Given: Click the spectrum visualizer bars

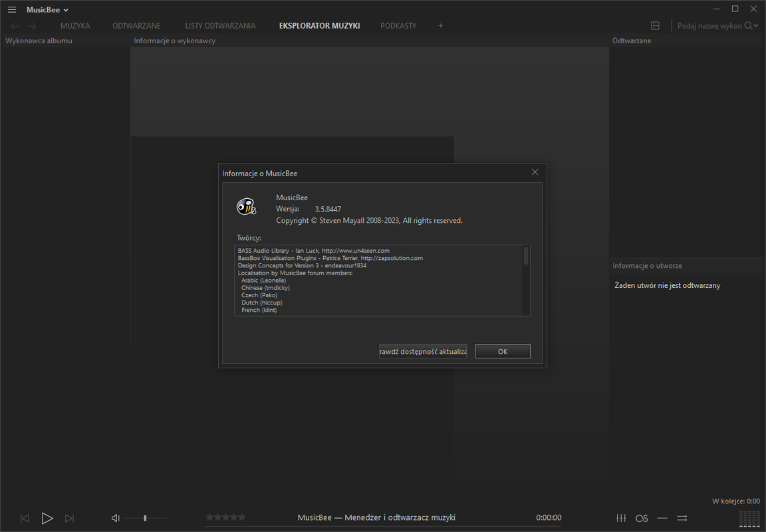Looking at the screenshot, I should 749,519.
